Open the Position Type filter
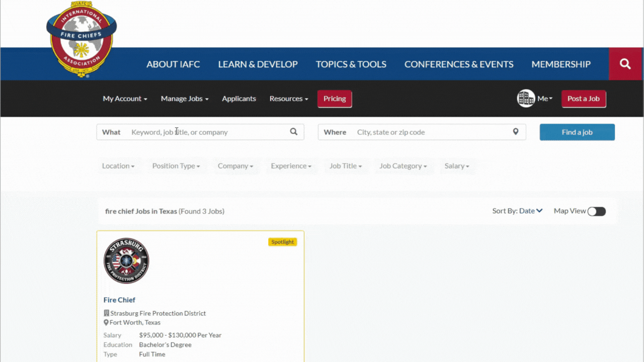The image size is (644, 362). click(x=176, y=166)
